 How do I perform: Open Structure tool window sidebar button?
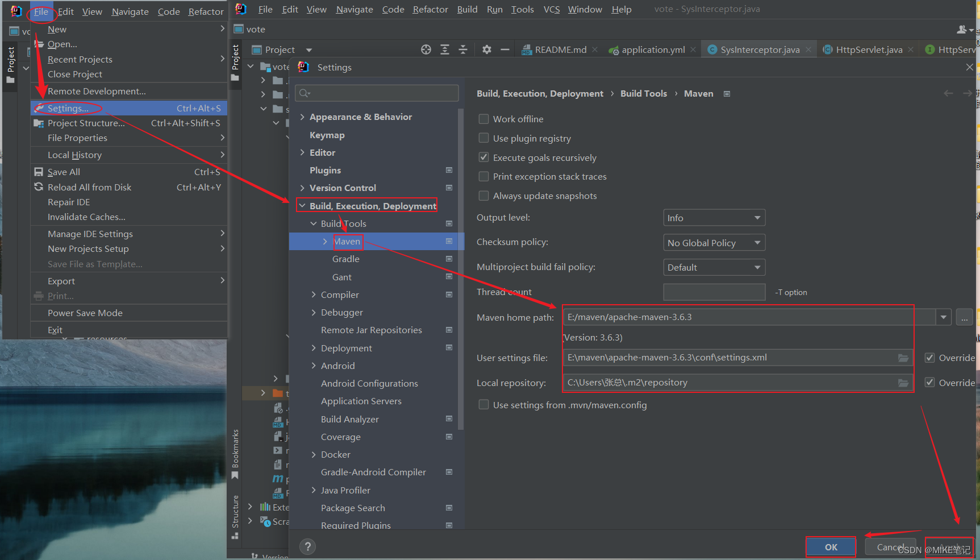(x=235, y=517)
